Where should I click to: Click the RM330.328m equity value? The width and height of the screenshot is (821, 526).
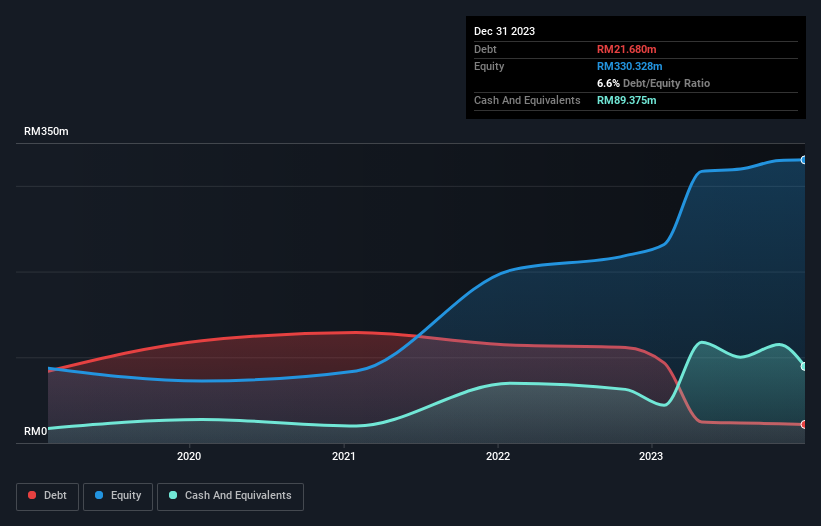(629, 66)
